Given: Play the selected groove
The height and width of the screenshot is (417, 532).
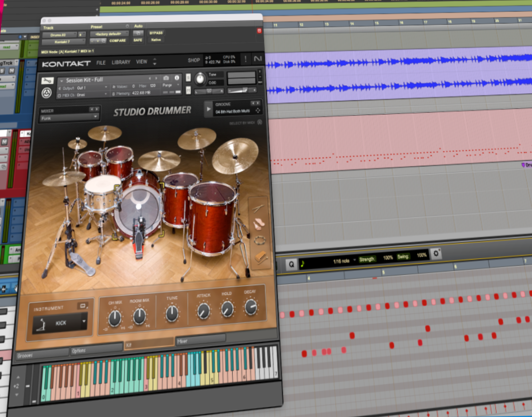Looking at the screenshot, I should [209, 109].
